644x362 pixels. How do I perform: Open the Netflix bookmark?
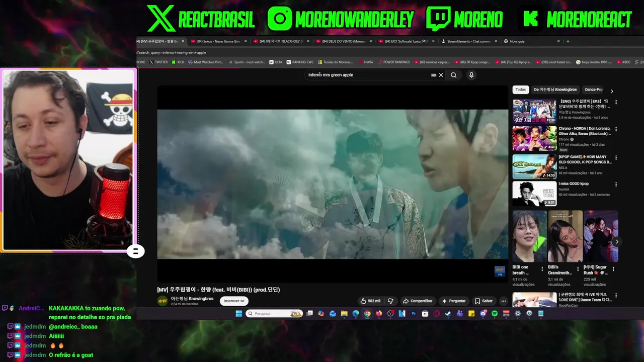click(366, 62)
